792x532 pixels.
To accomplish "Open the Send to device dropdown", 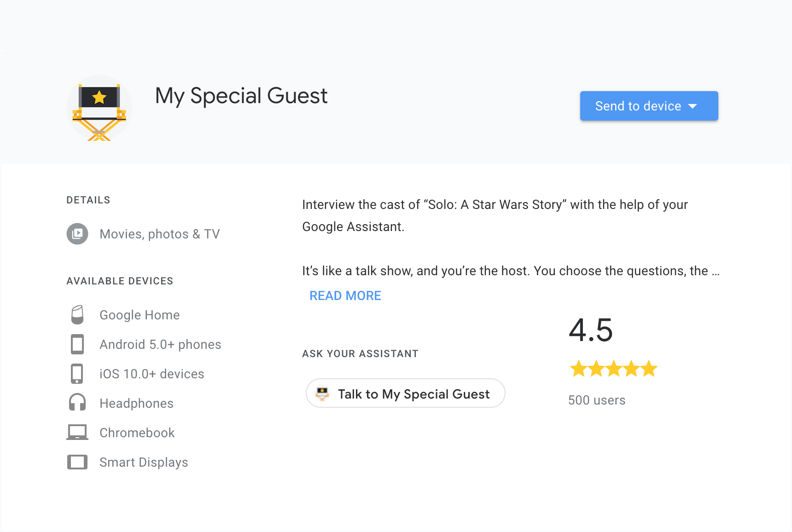I will pos(649,106).
